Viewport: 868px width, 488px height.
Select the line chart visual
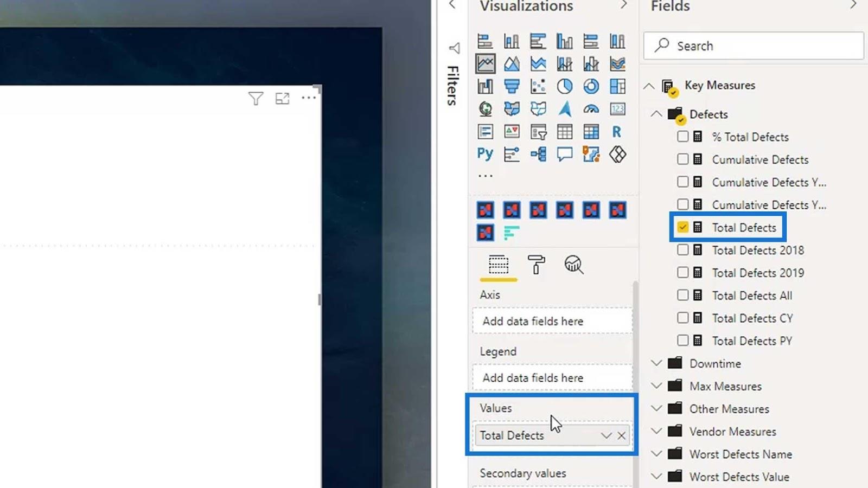[485, 64]
